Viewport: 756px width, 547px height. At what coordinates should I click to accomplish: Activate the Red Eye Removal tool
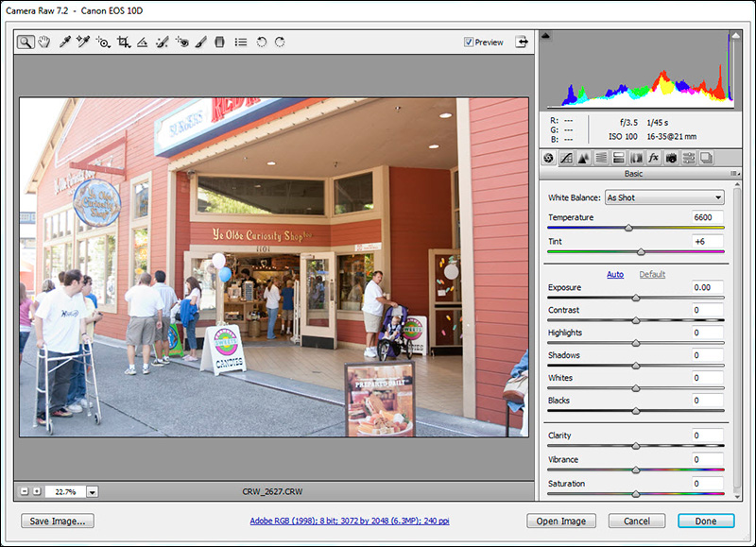[x=182, y=43]
